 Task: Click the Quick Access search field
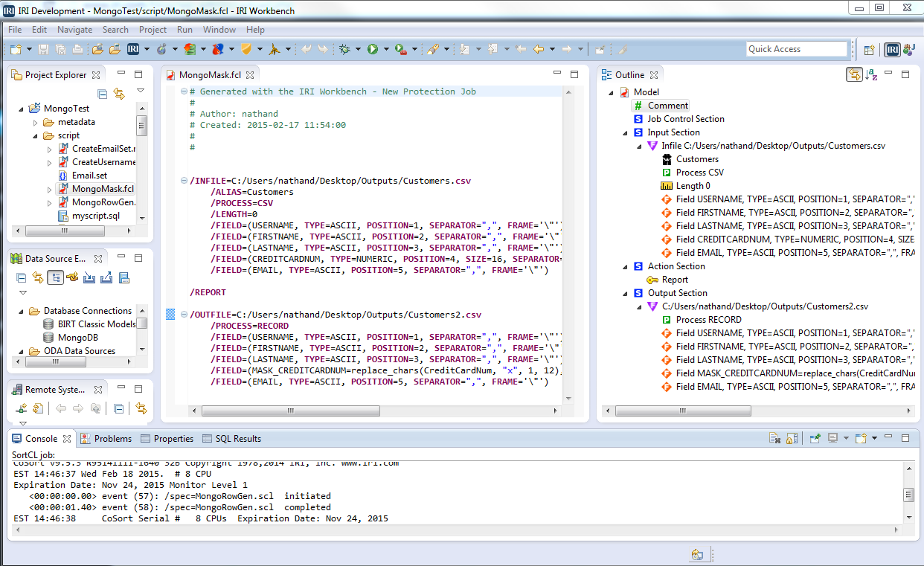(x=797, y=49)
